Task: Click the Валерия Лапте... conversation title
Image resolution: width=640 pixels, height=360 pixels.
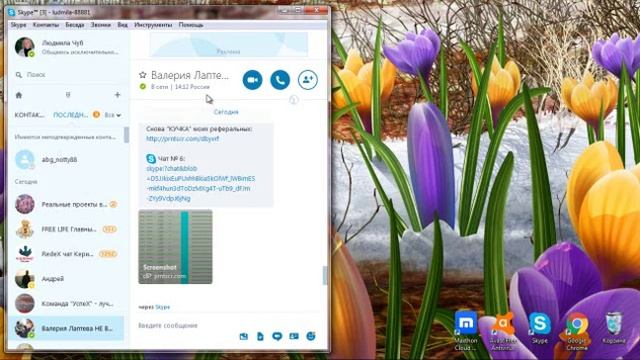Action: point(190,75)
